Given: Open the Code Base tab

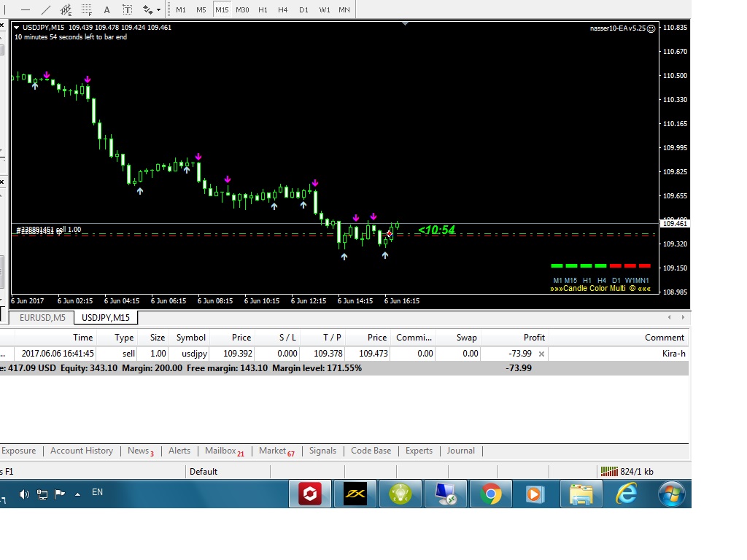Looking at the screenshot, I should pos(371,451).
